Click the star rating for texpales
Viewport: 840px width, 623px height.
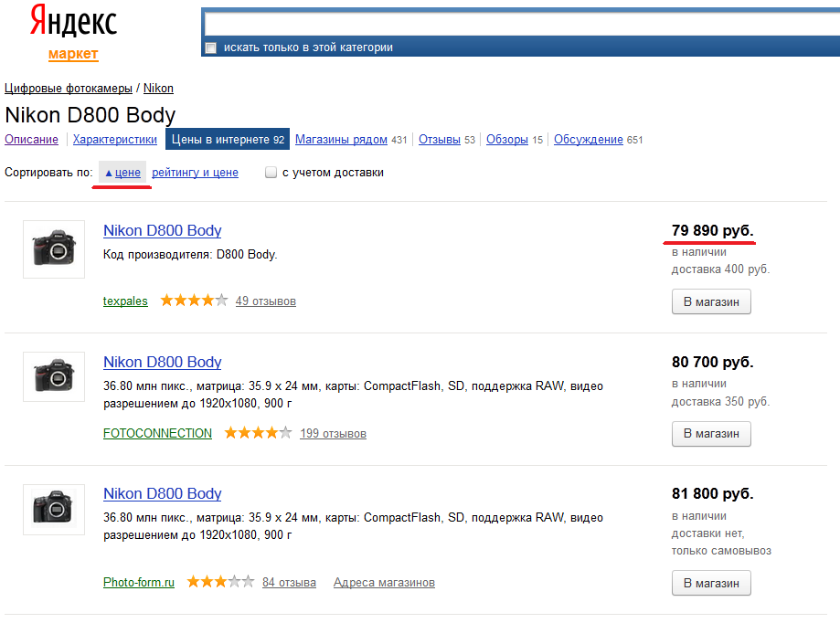pyautogui.click(x=194, y=301)
